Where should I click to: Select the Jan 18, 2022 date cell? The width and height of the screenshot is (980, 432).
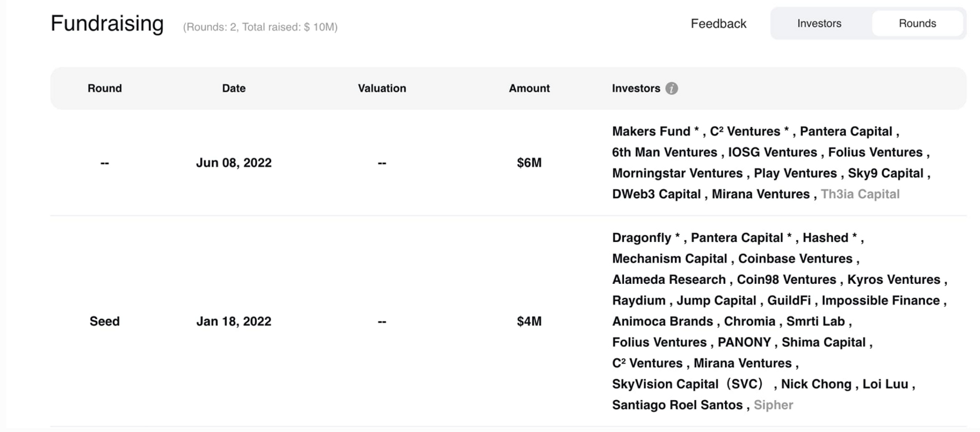point(234,322)
